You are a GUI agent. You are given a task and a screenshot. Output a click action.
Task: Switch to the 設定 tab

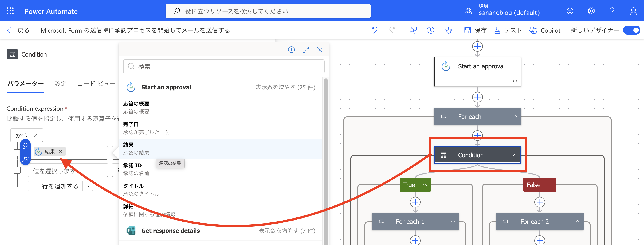[60, 84]
